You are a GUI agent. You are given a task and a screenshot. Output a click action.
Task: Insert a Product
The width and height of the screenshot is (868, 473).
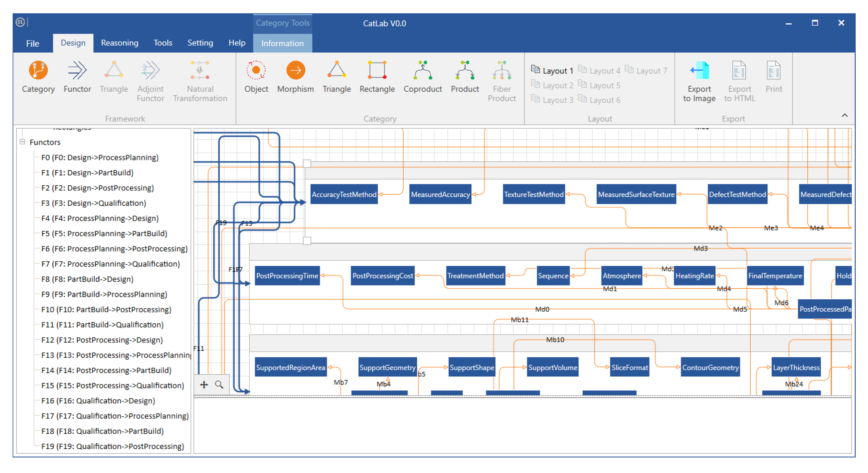[465, 71]
